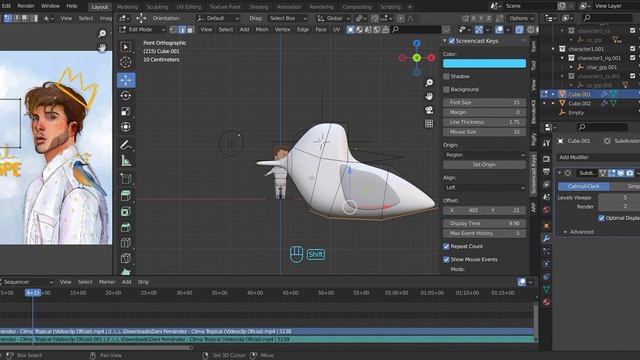640x360 pixels.
Task: Activate the Scale tool
Action: coord(126,111)
